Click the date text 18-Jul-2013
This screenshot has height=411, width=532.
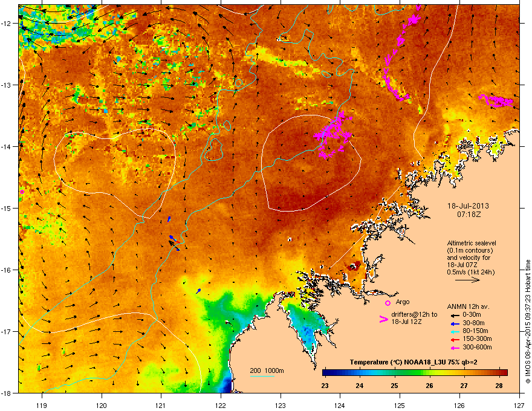pyautogui.click(x=468, y=206)
